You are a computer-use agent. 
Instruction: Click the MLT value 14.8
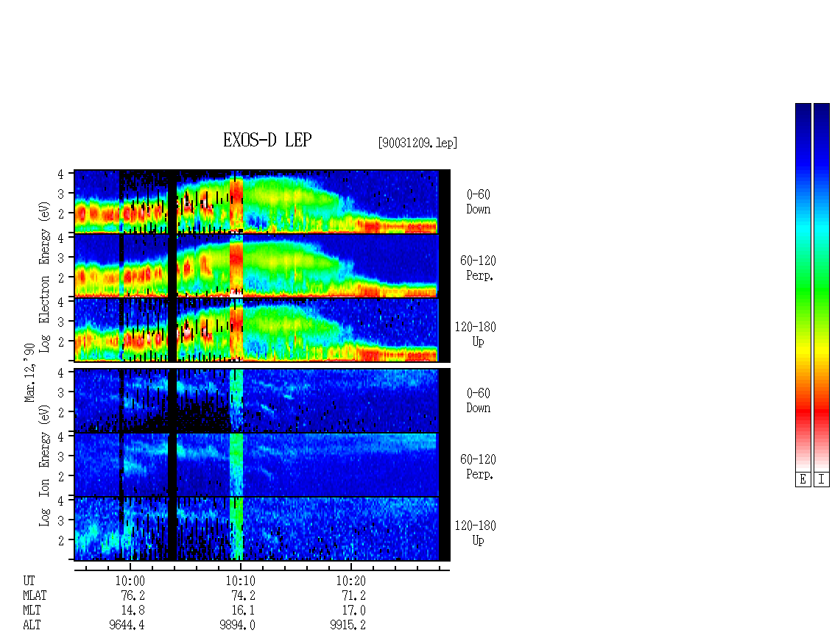coord(133,611)
